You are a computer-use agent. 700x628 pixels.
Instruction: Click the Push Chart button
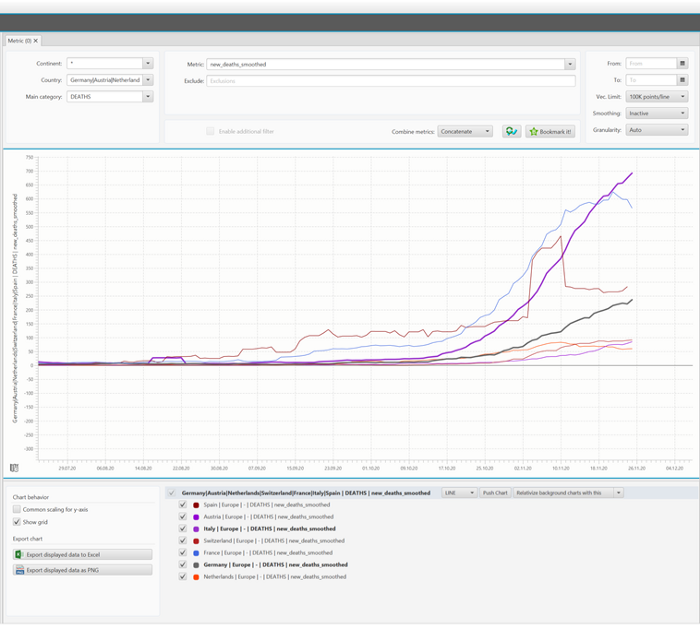pyautogui.click(x=495, y=493)
